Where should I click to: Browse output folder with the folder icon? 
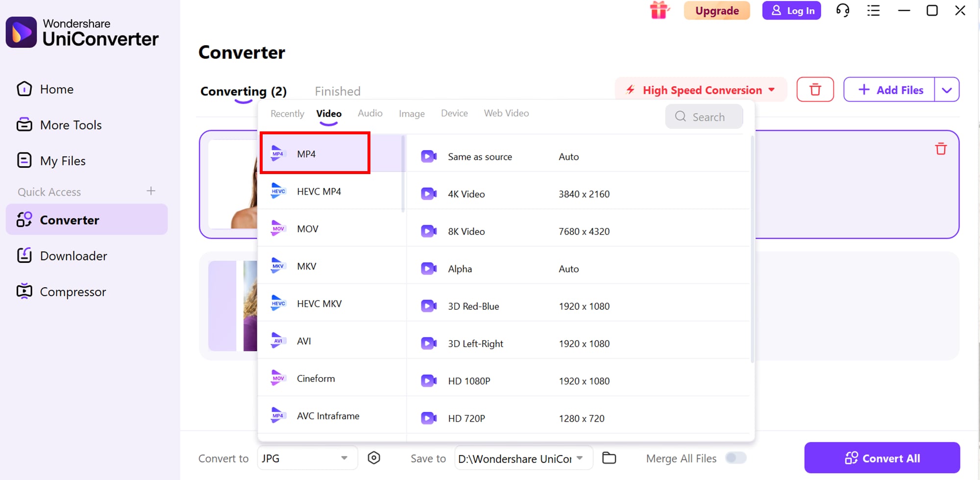point(609,458)
